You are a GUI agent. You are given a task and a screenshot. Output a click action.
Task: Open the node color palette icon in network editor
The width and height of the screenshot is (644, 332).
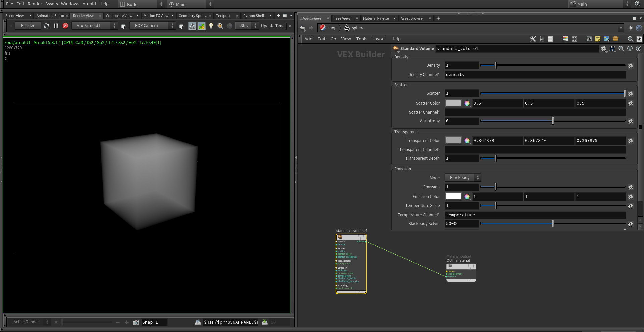565,39
